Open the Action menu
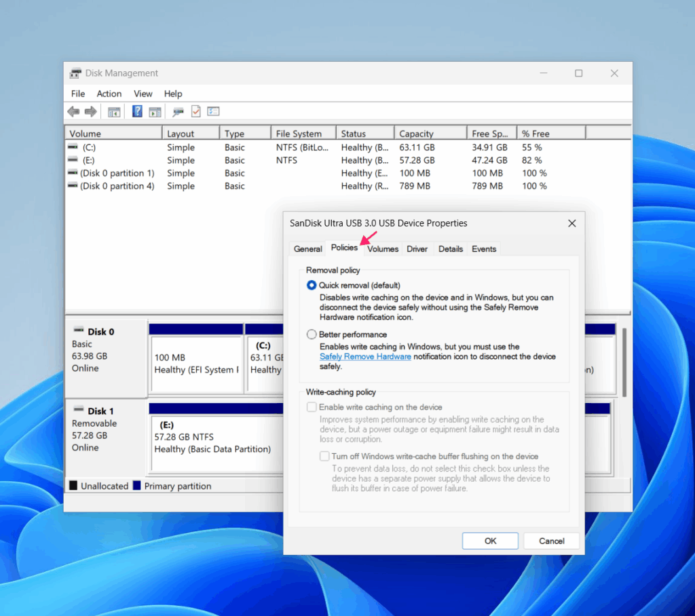 109,94
